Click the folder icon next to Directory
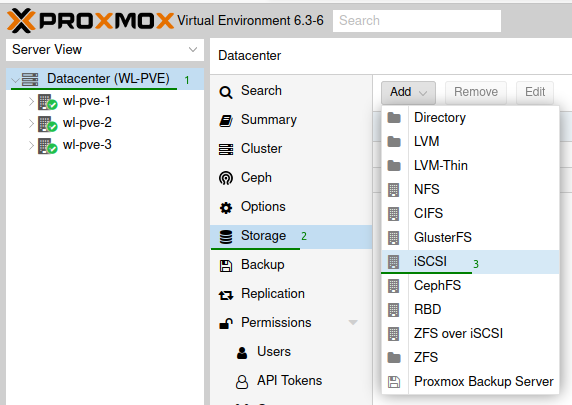 394,118
